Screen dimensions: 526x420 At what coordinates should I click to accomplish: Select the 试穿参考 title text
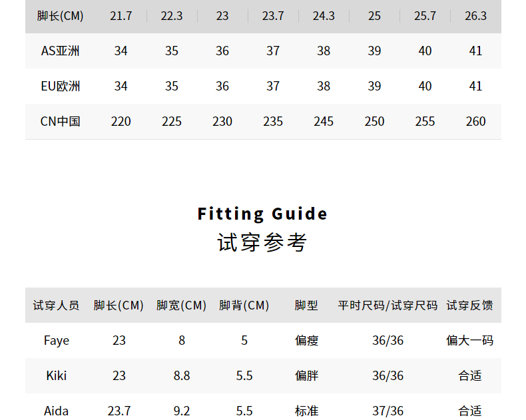(263, 242)
